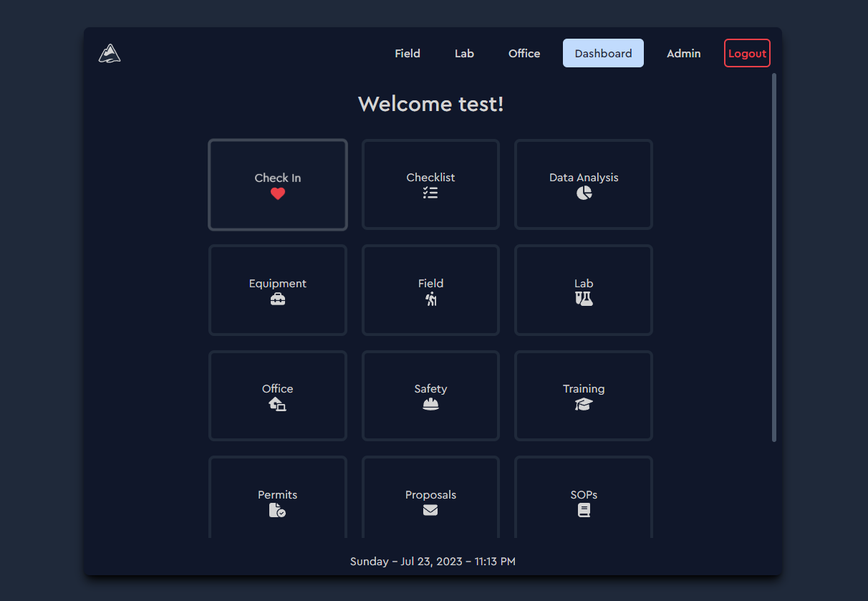Click the building icon on the Office card
The width and height of the screenshot is (868, 601).
[277, 404]
